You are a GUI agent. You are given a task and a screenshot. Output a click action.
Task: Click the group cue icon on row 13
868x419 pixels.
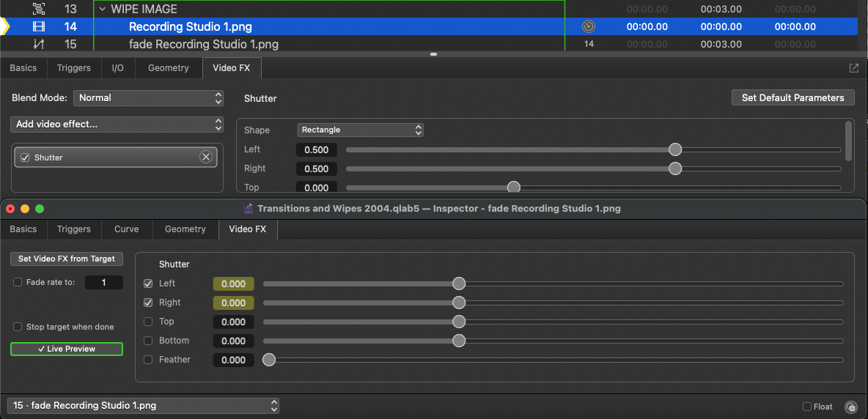coord(39,10)
